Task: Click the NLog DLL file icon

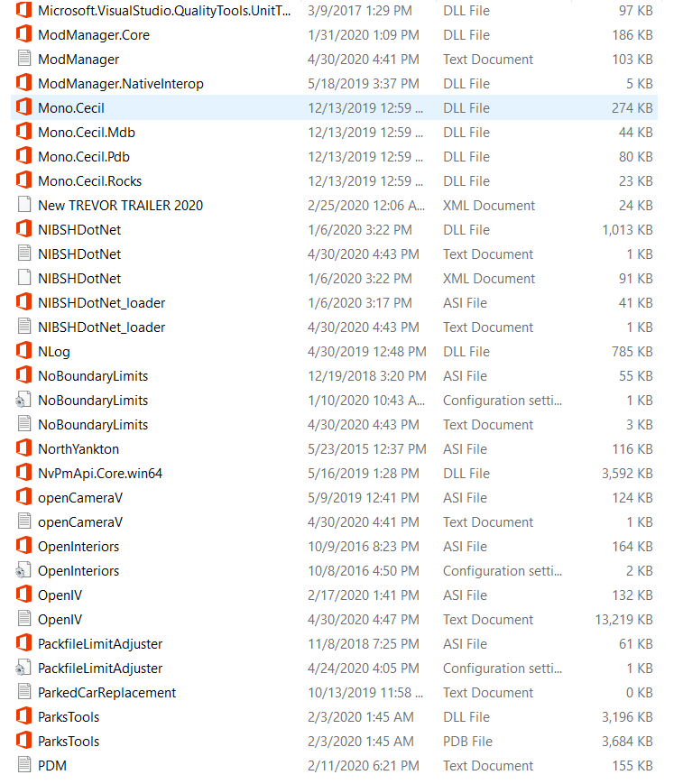Action: (23, 351)
